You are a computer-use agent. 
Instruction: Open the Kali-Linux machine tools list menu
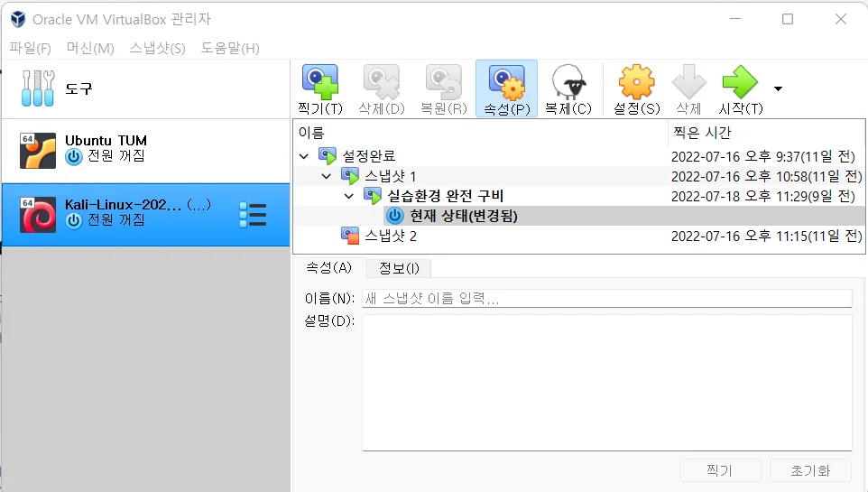pyautogui.click(x=253, y=215)
